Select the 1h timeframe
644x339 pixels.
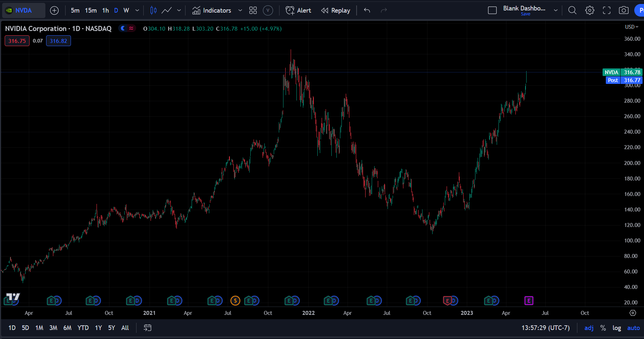click(106, 10)
